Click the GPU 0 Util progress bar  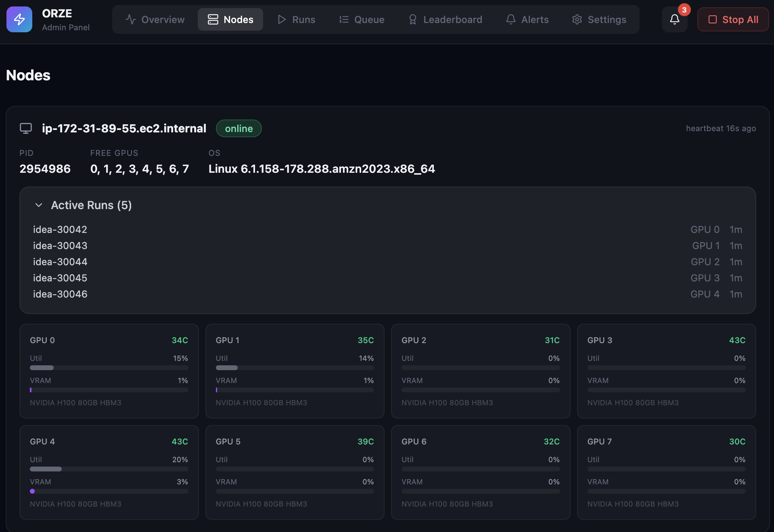click(x=109, y=368)
